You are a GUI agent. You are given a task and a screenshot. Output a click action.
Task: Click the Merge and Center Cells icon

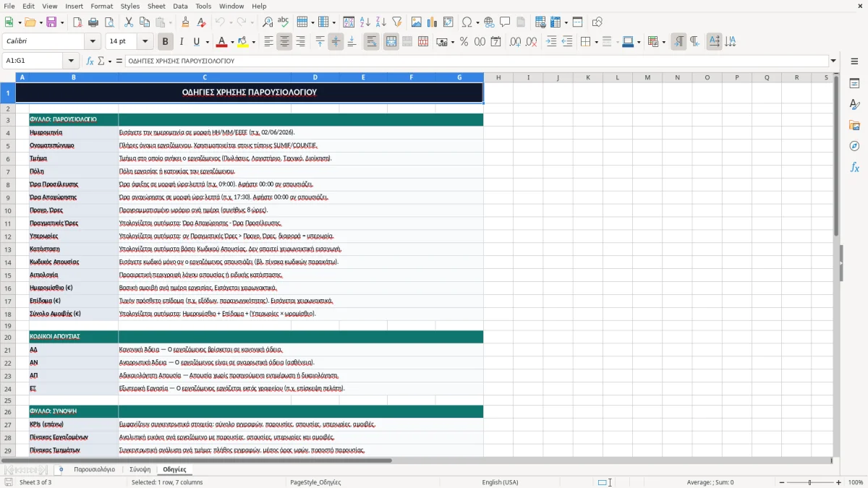(391, 42)
